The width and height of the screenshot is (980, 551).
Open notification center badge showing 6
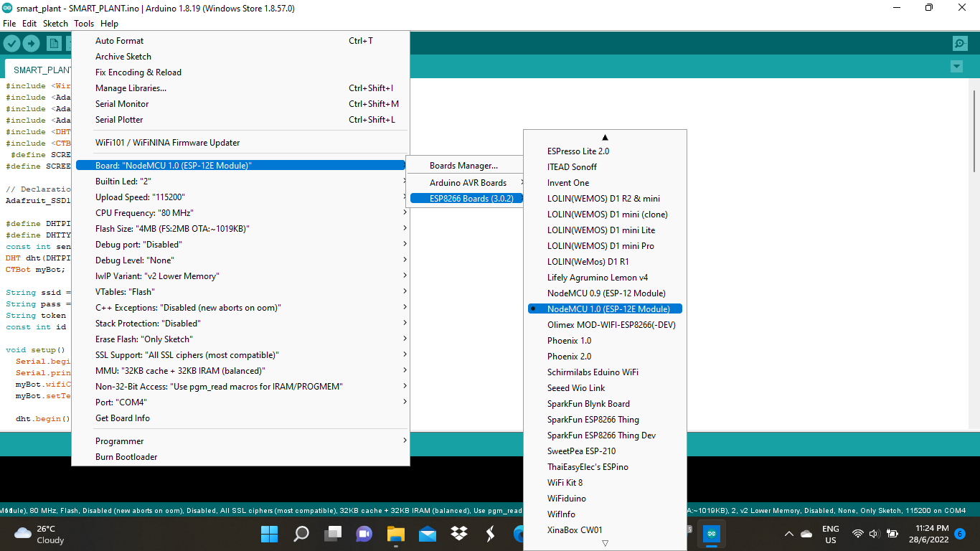[x=959, y=534]
